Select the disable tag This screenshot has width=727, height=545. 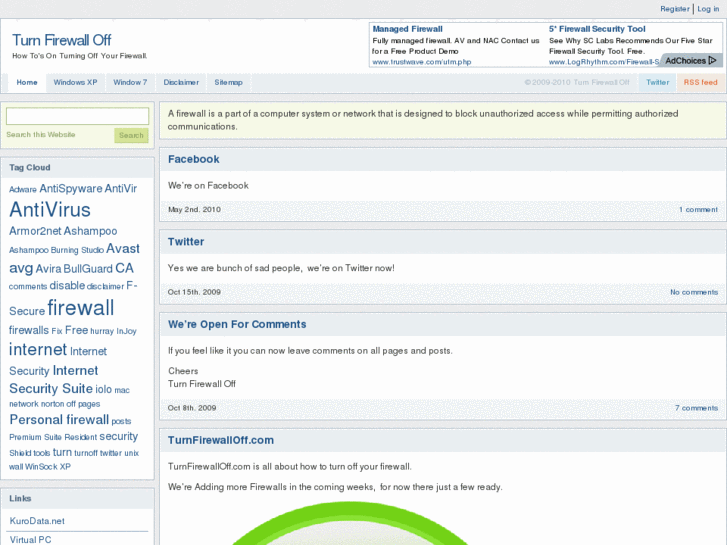pos(67,286)
